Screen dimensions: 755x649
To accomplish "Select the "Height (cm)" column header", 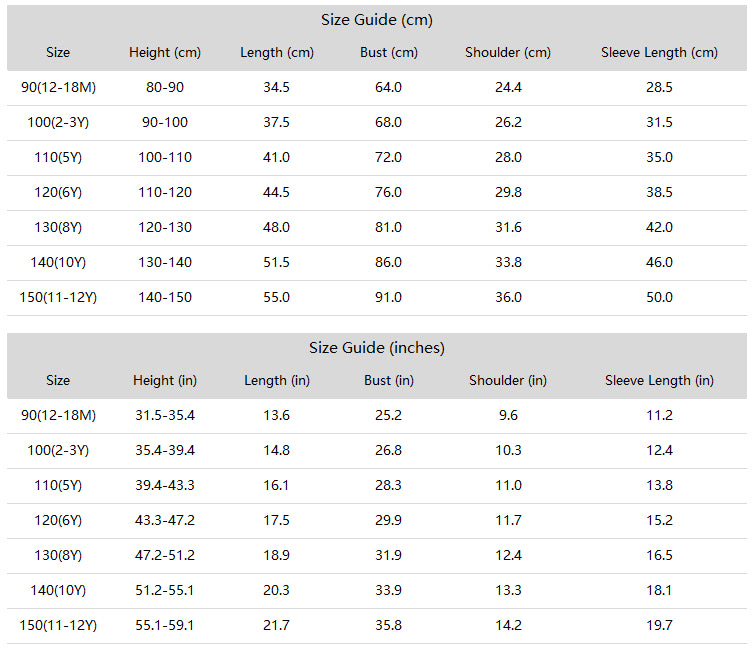I will coord(165,53).
